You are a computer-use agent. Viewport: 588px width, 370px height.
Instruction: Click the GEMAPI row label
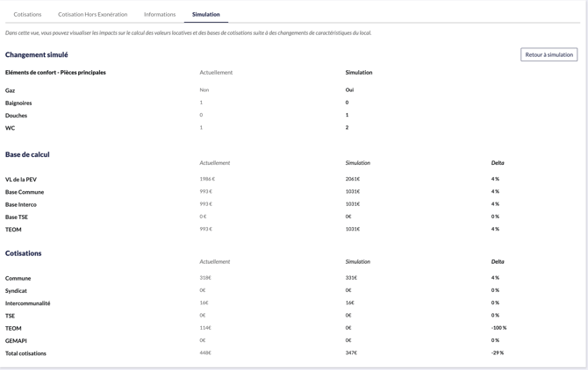point(16,340)
